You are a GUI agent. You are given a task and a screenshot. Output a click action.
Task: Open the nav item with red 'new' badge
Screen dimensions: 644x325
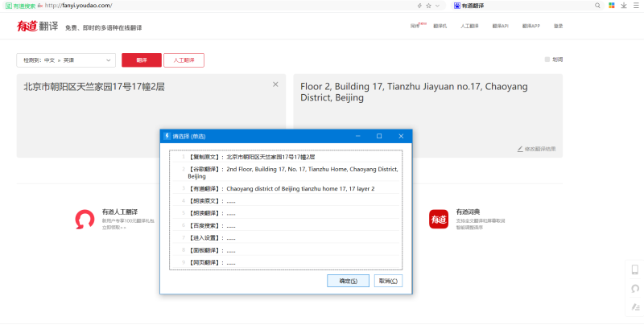pos(416,26)
